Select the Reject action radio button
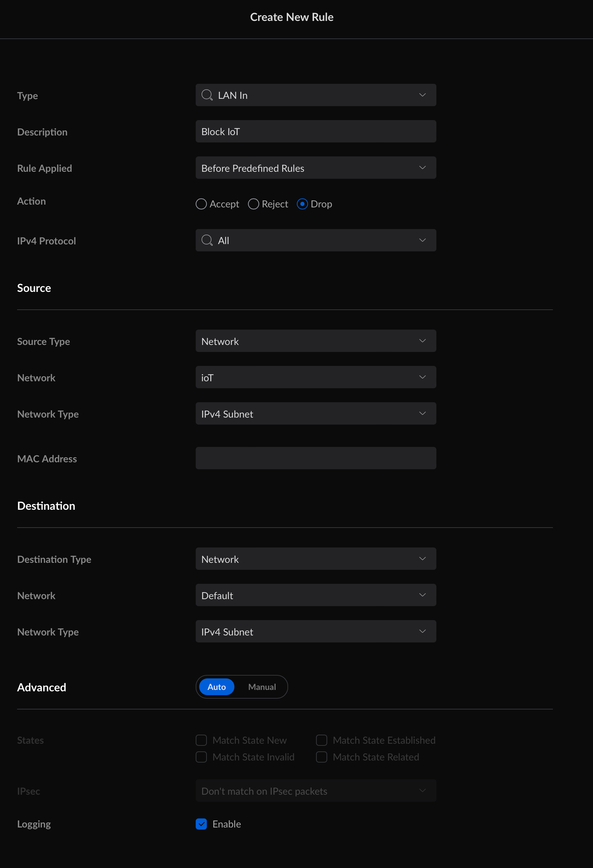The height and width of the screenshot is (868, 593). point(253,204)
